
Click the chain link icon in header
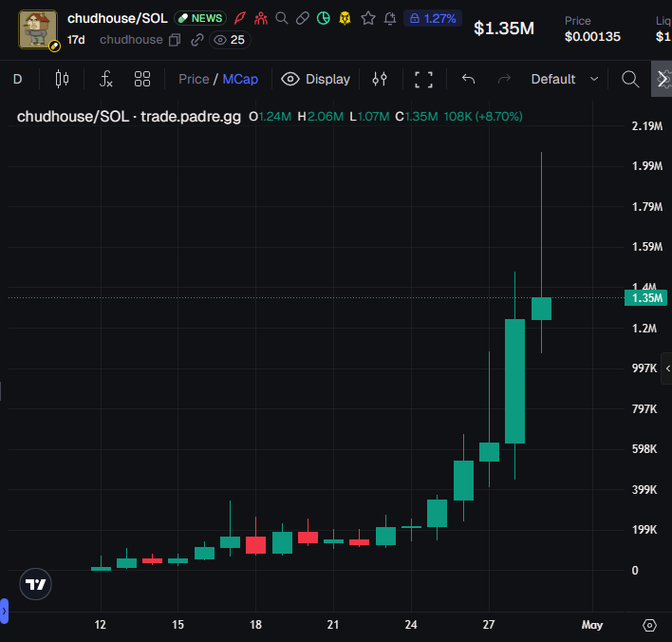point(303,18)
